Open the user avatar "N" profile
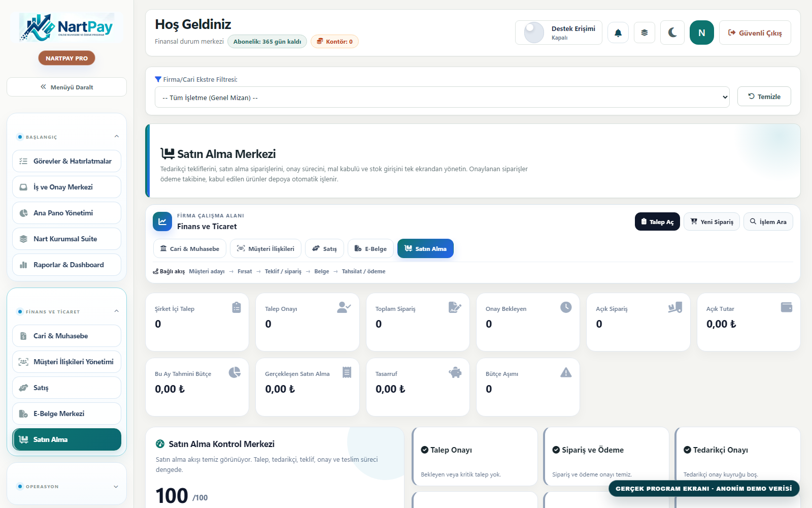Screen dimensions: 812x508 point(702,33)
